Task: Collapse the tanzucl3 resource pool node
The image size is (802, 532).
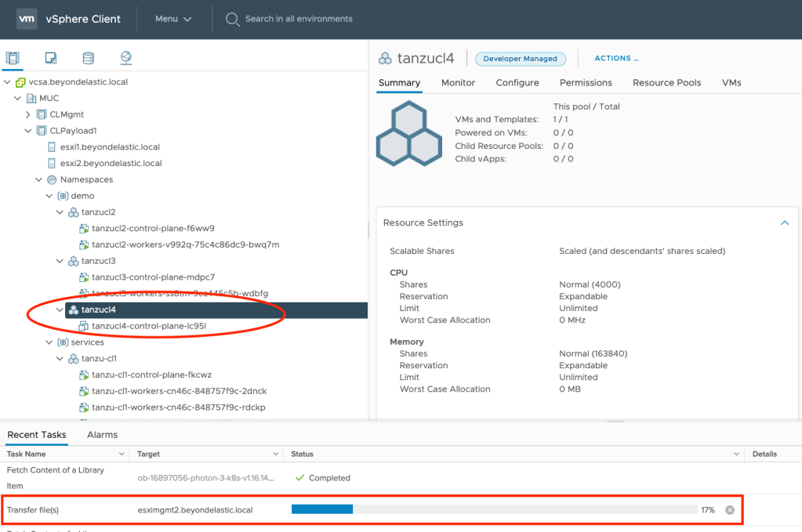Action: [60, 261]
